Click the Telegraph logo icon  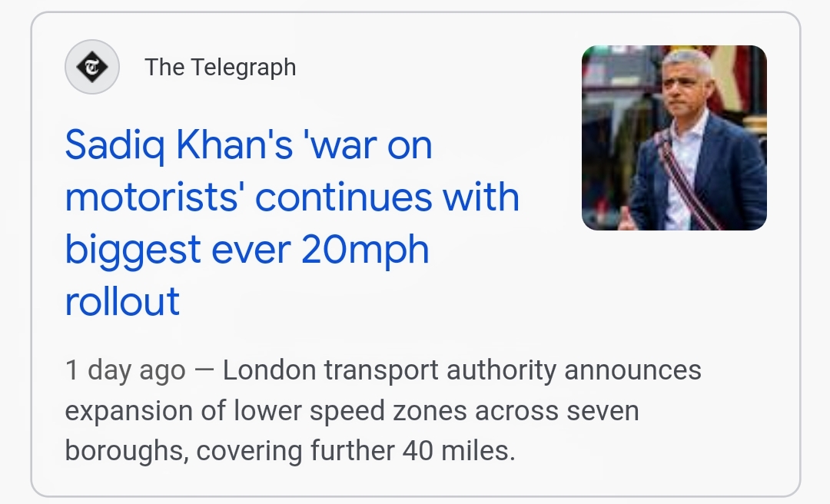92,68
